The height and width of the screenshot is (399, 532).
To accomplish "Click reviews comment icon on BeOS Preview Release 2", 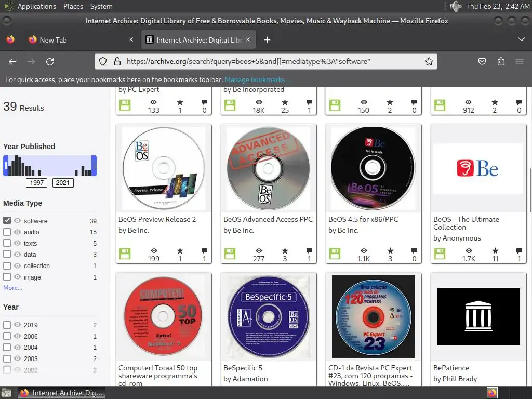I will coord(204,251).
